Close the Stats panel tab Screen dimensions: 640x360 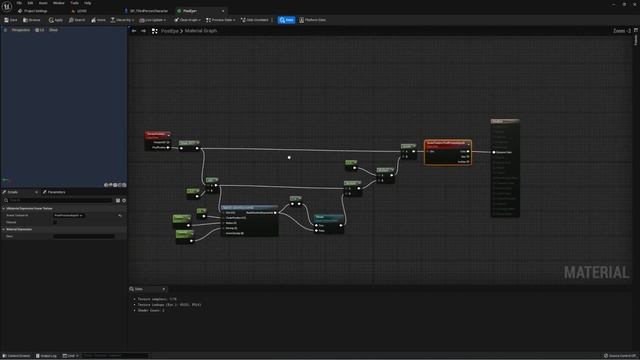pos(164,289)
